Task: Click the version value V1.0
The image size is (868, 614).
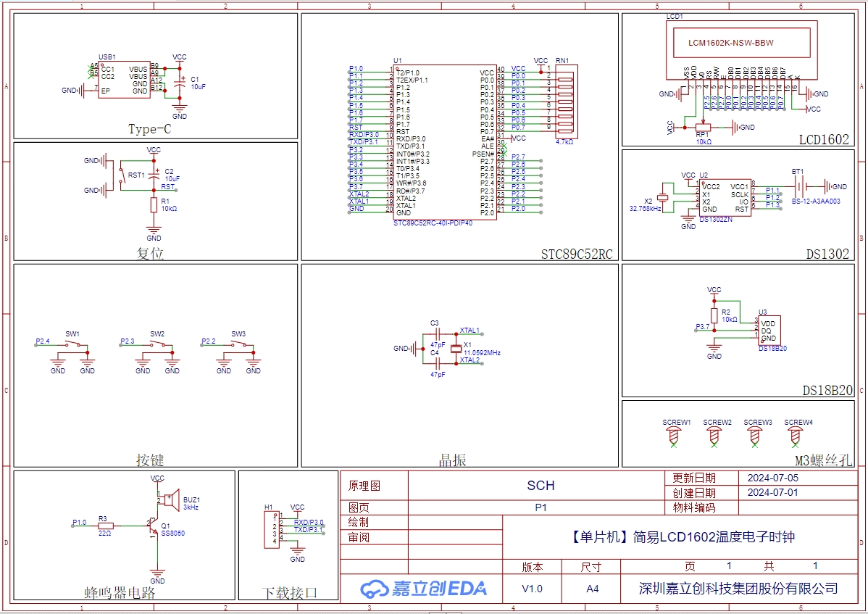Action: coord(532,589)
